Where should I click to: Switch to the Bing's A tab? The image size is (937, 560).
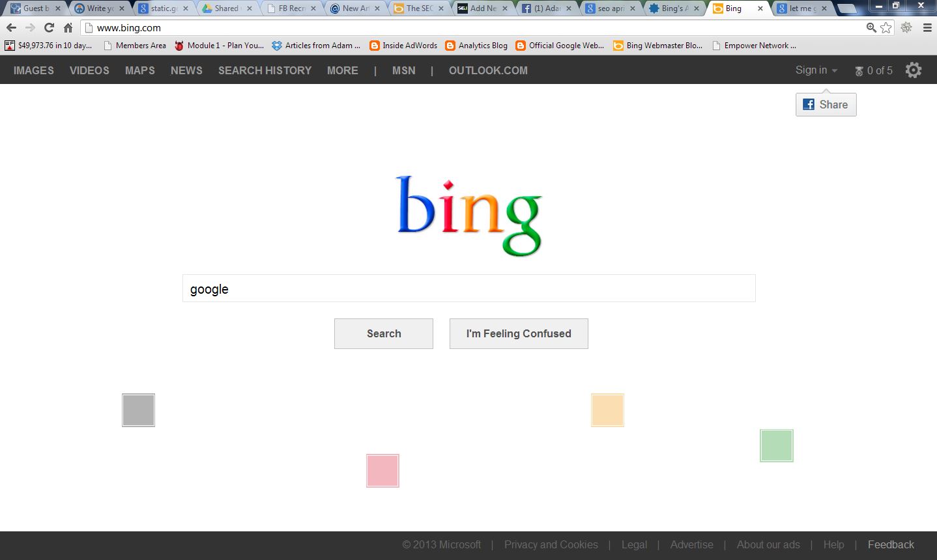coord(674,8)
